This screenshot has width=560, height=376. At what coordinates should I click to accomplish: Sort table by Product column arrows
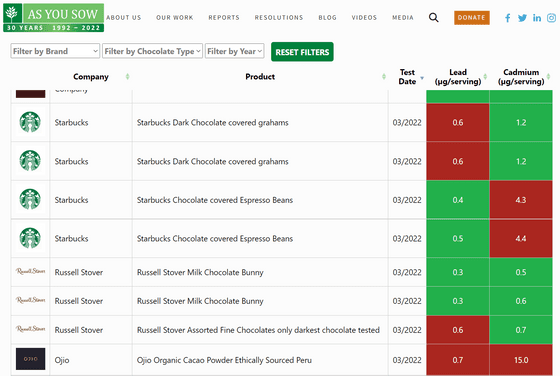click(384, 76)
